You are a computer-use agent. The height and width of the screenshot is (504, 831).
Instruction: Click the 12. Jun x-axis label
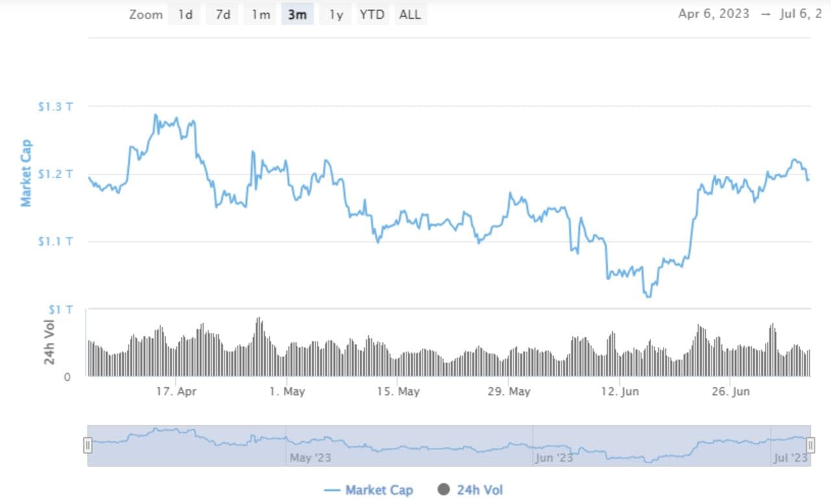point(621,392)
